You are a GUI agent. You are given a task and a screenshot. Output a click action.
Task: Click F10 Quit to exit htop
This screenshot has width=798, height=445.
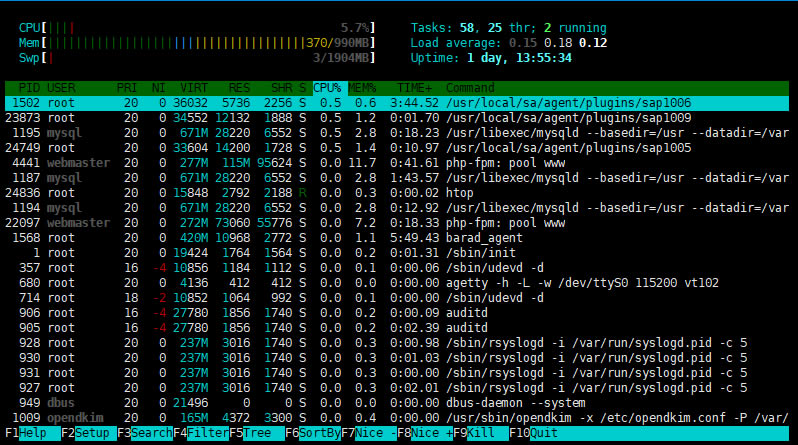[543, 435]
